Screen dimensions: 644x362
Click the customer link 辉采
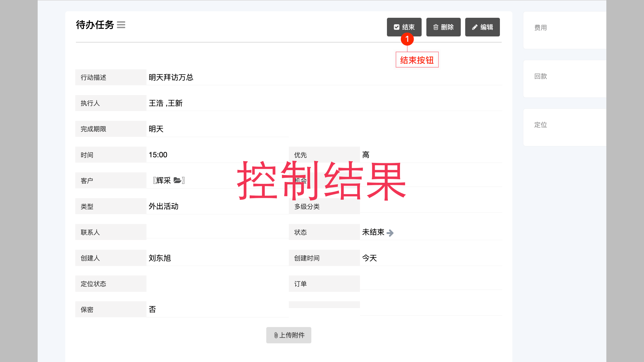tap(163, 180)
